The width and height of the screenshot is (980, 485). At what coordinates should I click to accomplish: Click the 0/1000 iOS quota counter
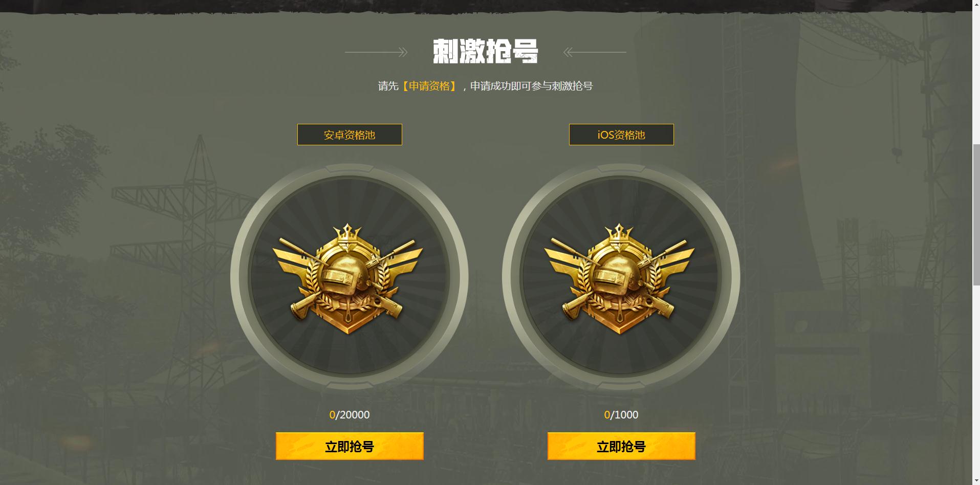pos(621,415)
